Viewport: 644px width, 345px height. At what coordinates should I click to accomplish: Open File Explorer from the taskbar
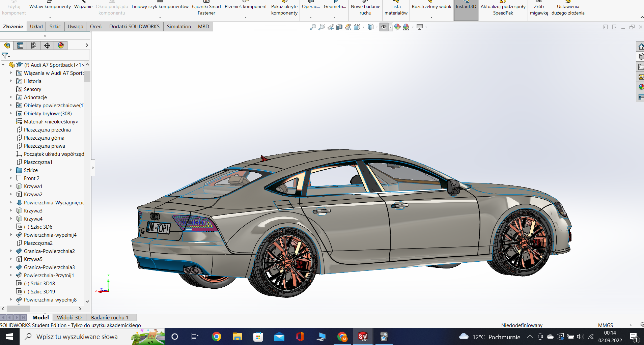coord(237,337)
